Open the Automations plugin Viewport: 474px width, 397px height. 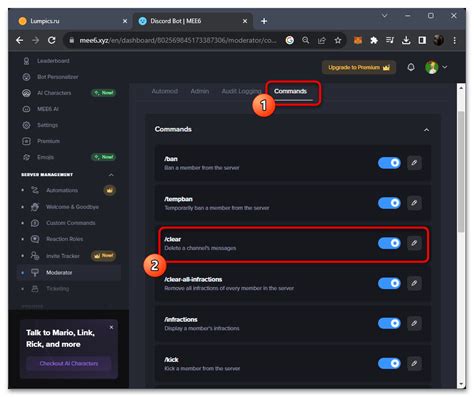[x=62, y=190]
